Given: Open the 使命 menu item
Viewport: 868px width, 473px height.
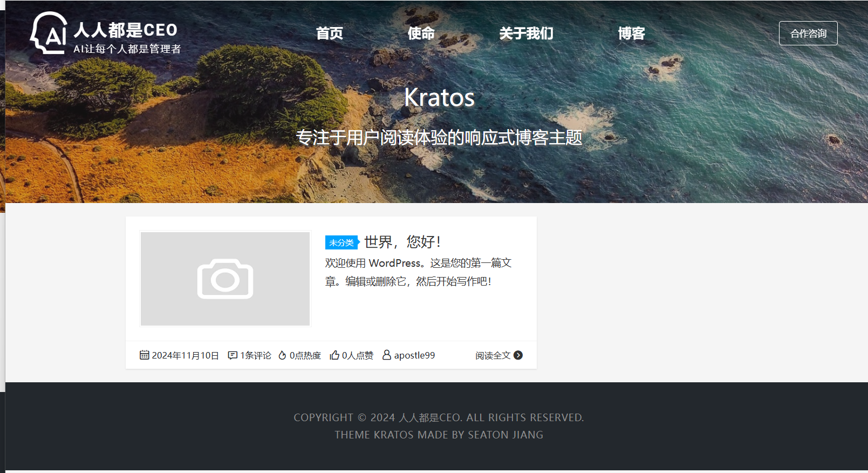Looking at the screenshot, I should (421, 33).
